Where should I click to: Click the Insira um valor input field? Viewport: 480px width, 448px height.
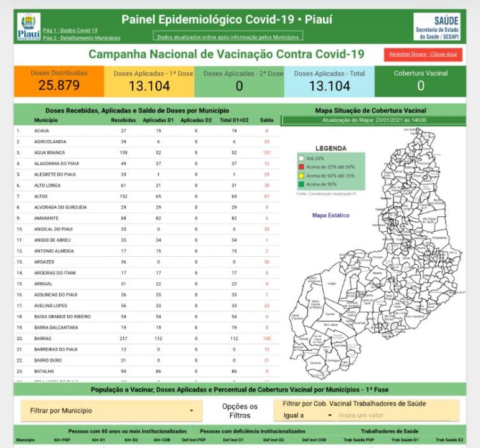click(396, 416)
